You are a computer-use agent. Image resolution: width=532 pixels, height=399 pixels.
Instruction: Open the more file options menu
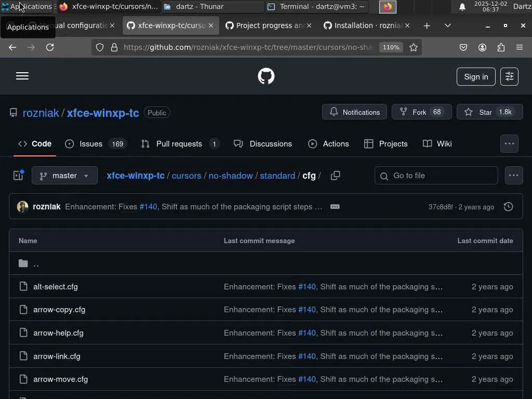tap(514, 176)
